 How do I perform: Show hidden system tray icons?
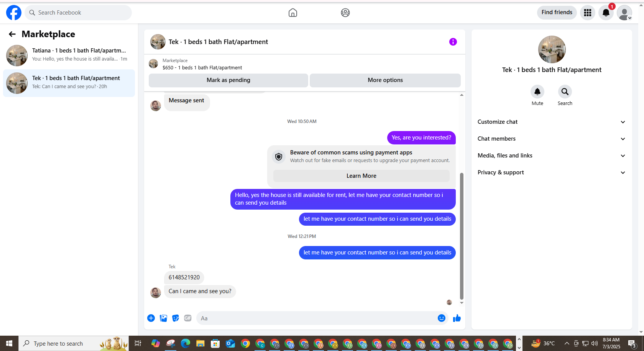[567, 343]
